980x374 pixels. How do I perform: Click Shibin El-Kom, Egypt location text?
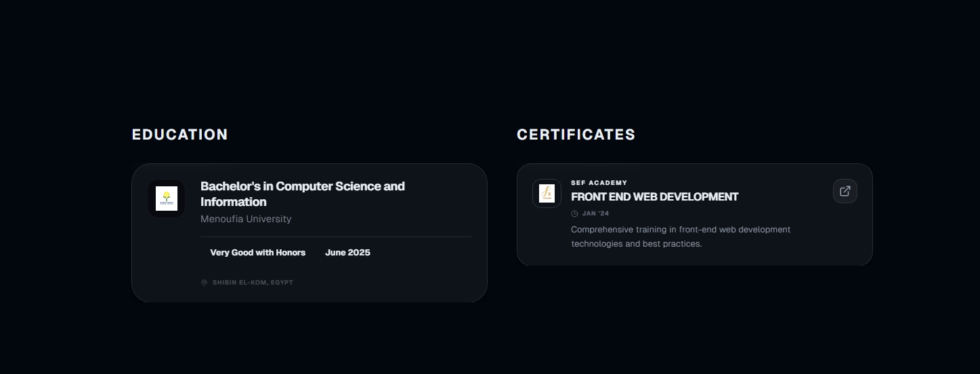253,283
